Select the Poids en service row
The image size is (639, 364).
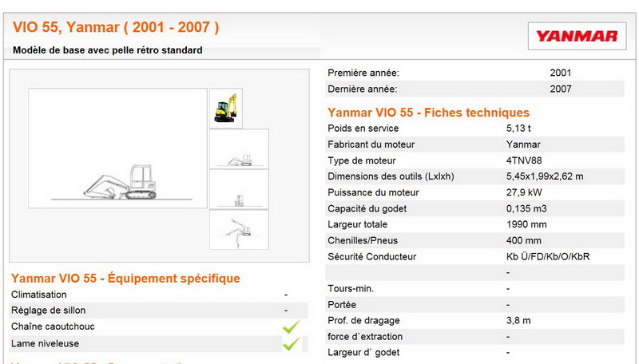pos(475,129)
